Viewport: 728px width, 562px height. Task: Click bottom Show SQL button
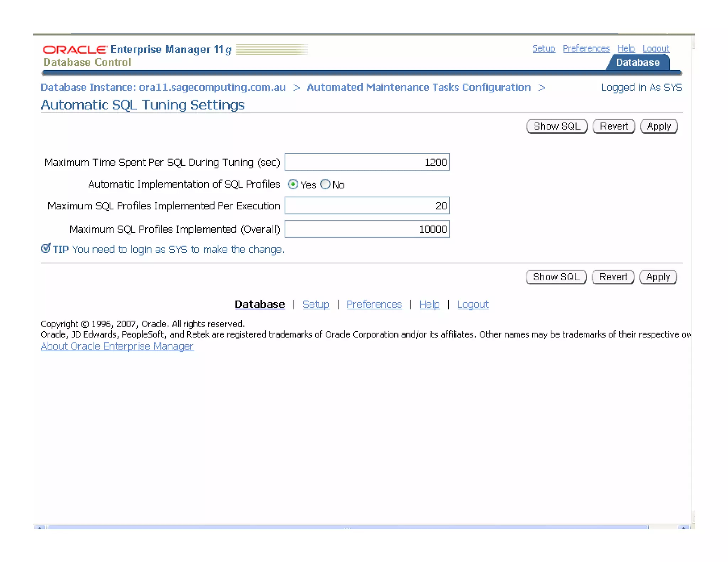click(x=556, y=277)
